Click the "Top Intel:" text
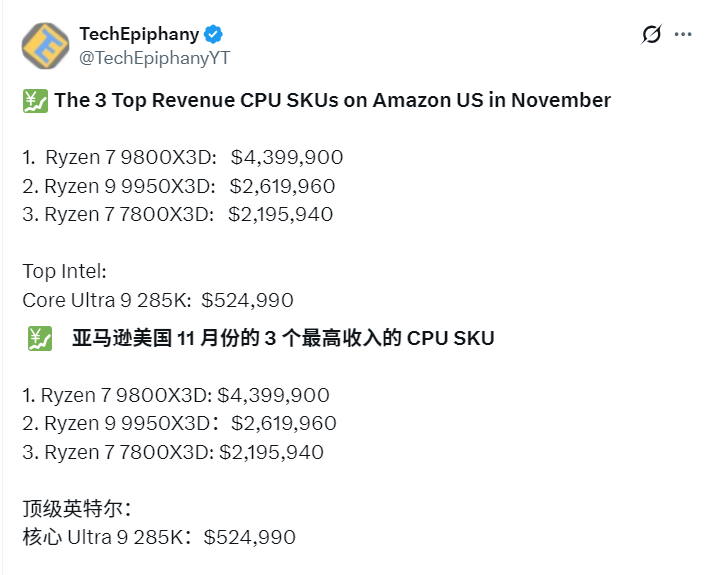The width and height of the screenshot is (710, 575). pos(64,271)
